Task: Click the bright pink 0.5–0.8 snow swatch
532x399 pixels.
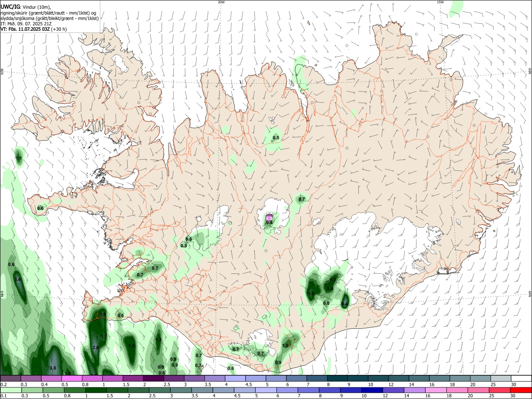Action: (72, 379)
